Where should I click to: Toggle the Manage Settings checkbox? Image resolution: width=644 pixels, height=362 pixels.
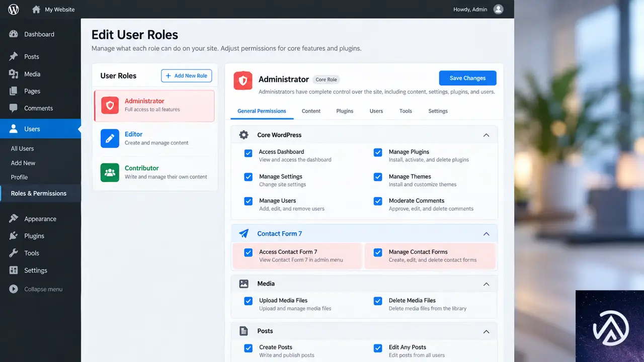(x=248, y=177)
